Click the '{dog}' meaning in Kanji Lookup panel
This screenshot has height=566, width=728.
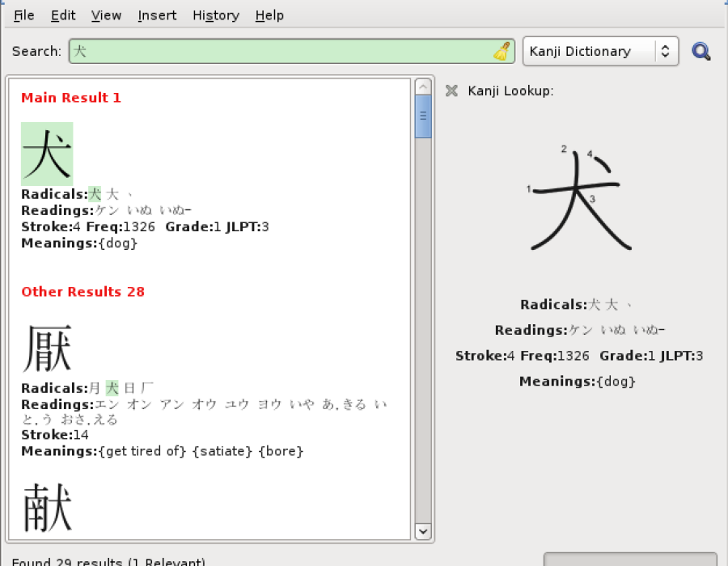click(x=616, y=382)
